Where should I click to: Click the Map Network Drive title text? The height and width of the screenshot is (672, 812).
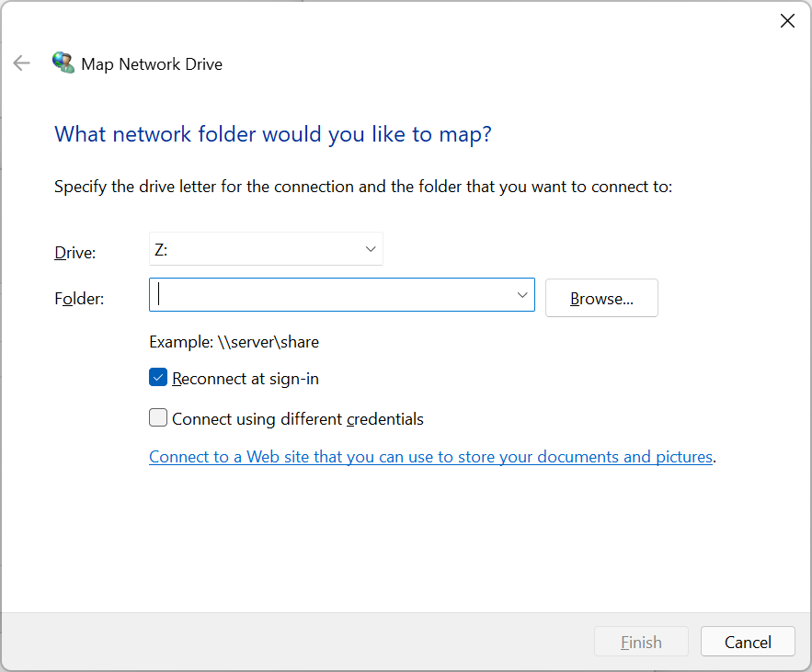[152, 64]
